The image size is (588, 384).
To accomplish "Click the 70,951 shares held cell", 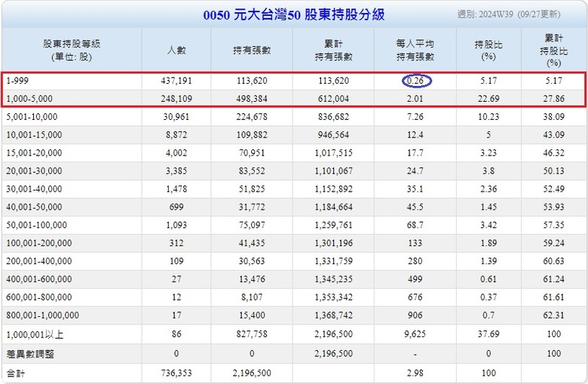I will [252, 153].
